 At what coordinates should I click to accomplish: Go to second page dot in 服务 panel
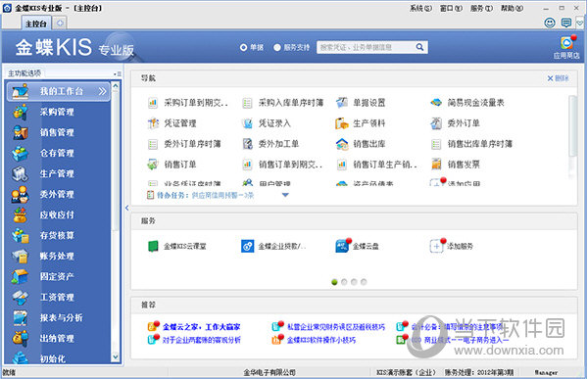tap(344, 282)
